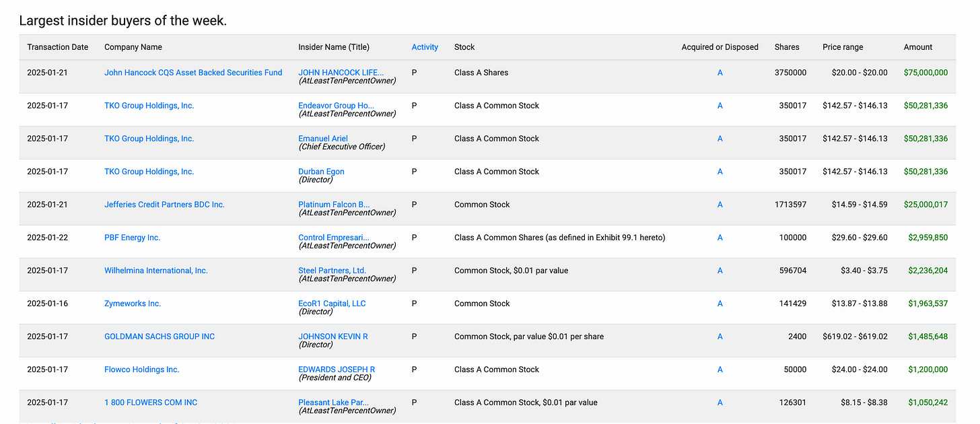The width and height of the screenshot is (980, 424).
Task: Click acquired 'A' link in Flowco Holdings row
Action: tap(720, 369)
